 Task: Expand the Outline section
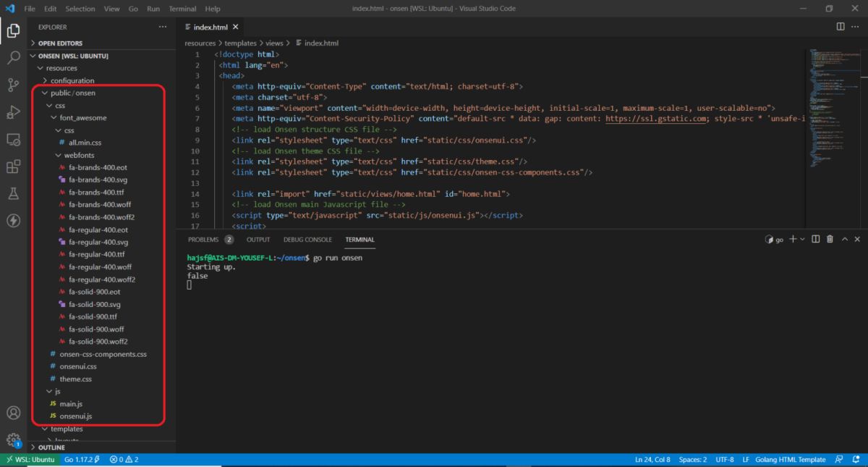[101, 447]
